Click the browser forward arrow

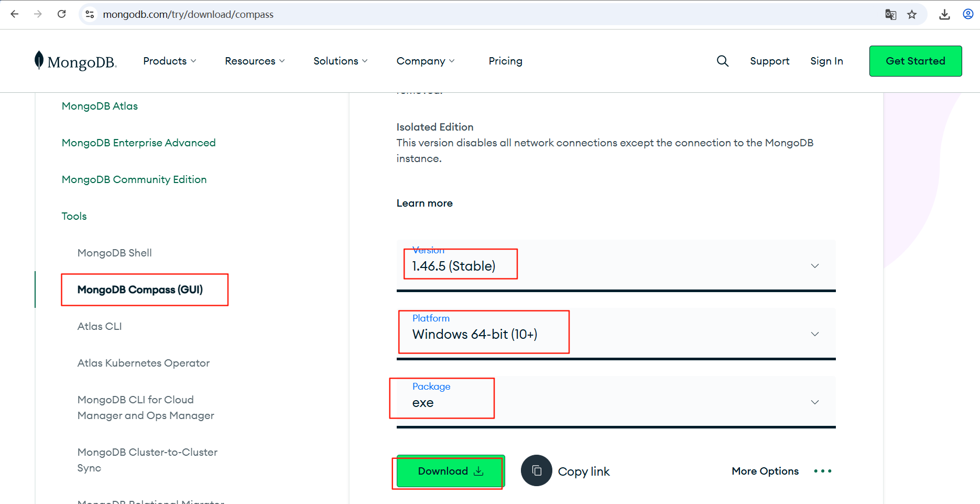coord(38,14)
